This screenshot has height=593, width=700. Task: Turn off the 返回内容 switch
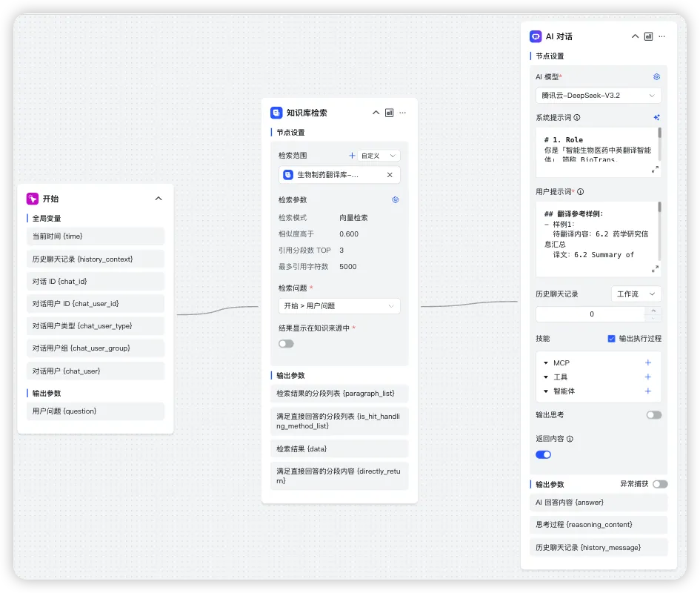point(543,454)
